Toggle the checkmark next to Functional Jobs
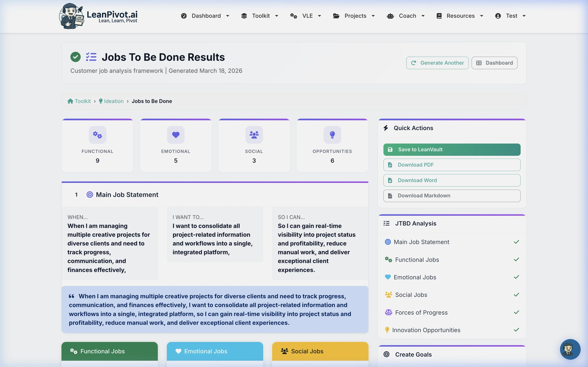Viewport: 588px width, 367px height. tap(517, 260)
